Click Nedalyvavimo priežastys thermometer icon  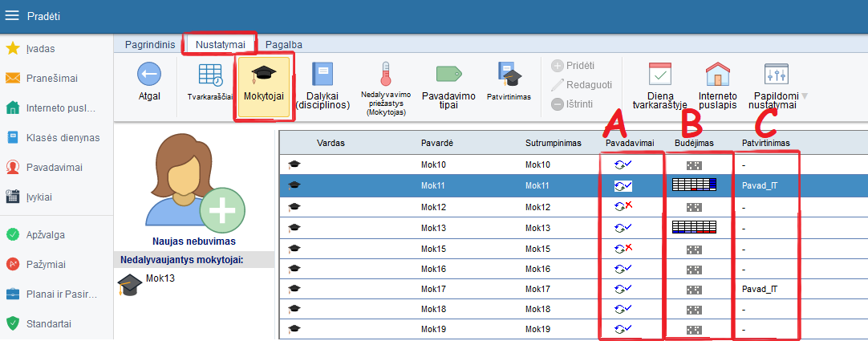click(386, 75)
